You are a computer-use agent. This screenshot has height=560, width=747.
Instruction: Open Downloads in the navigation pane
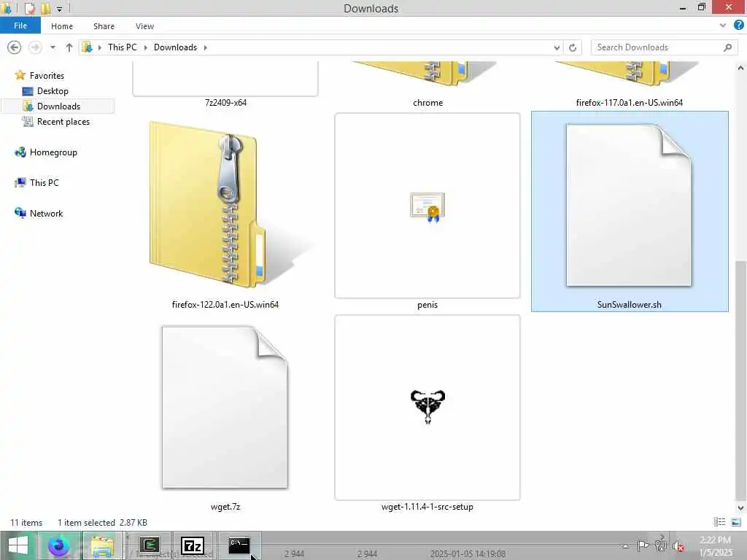point(58,106)
